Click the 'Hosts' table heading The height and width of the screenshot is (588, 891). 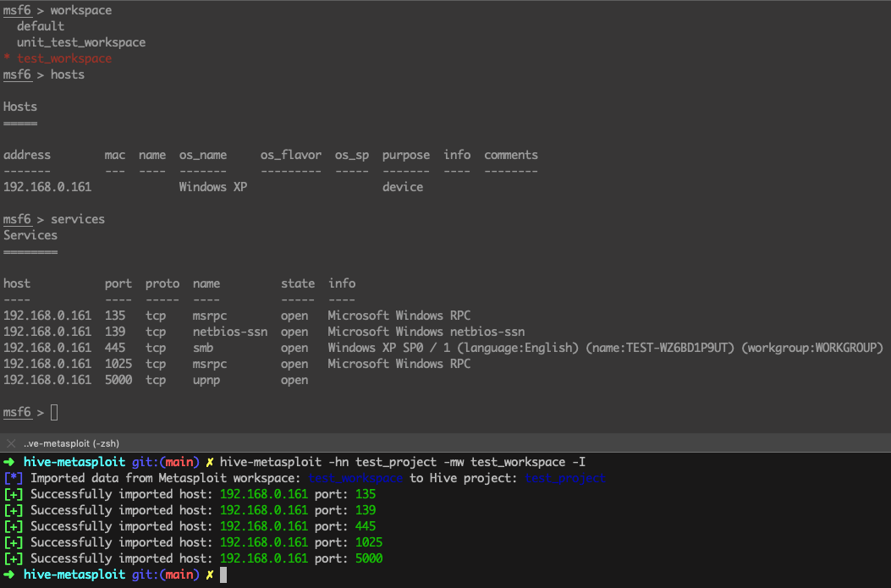[x=20, y=107]
